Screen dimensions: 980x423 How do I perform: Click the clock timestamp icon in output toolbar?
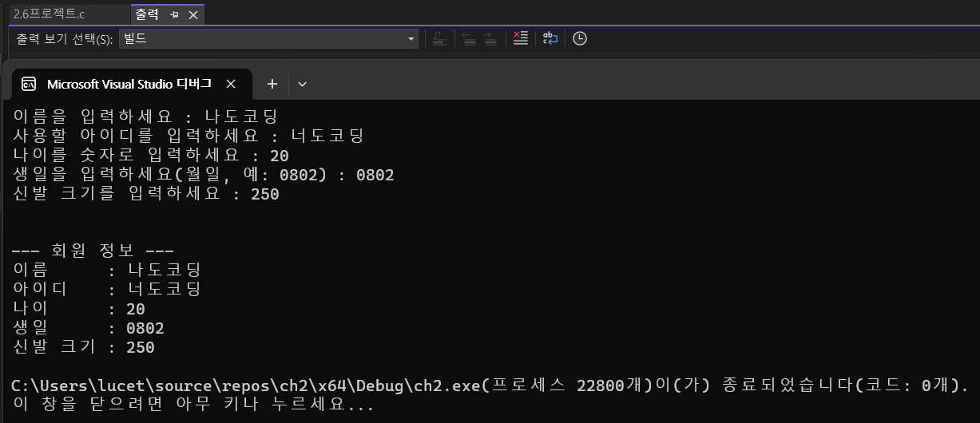580,38
